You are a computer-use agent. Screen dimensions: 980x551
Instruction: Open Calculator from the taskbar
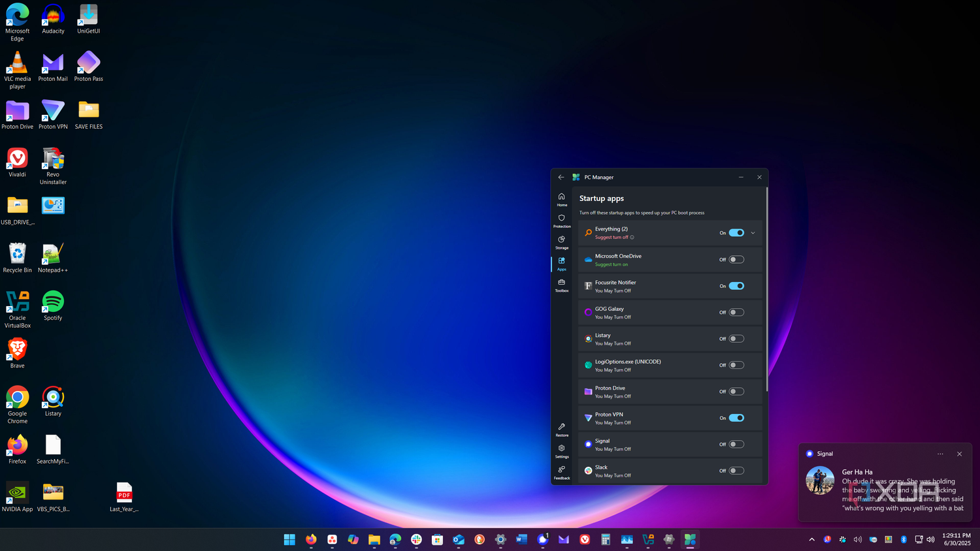coord(606,539)
